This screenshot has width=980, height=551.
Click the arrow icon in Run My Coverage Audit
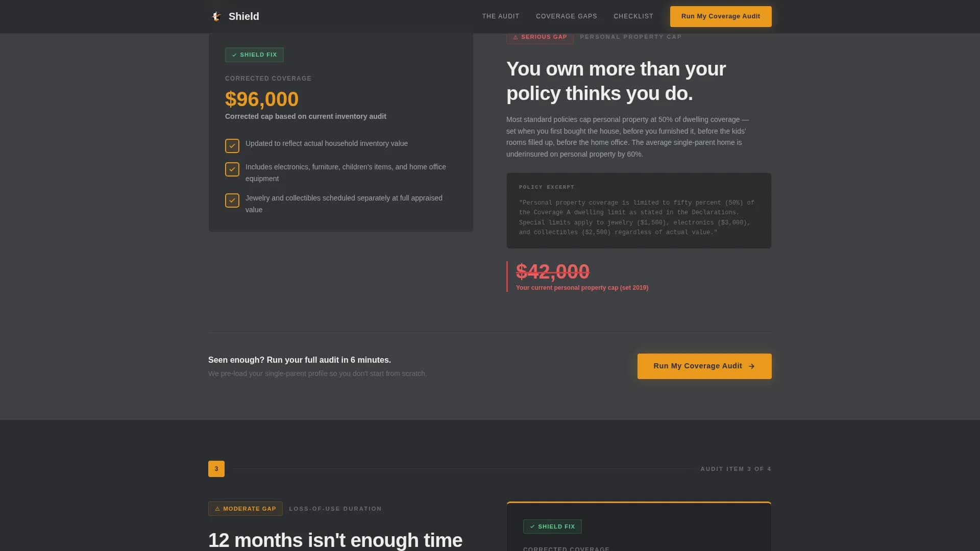click(751, 366)
